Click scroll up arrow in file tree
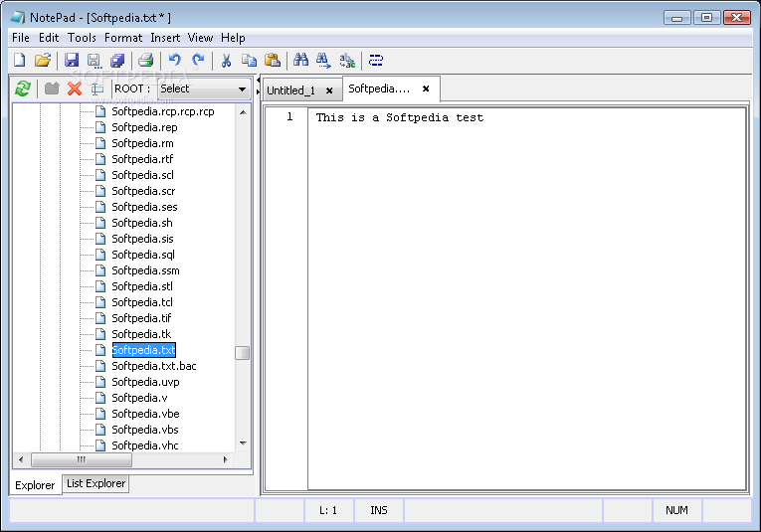The image size is (761, 532). pyautogui.click(x=243, y=112)
